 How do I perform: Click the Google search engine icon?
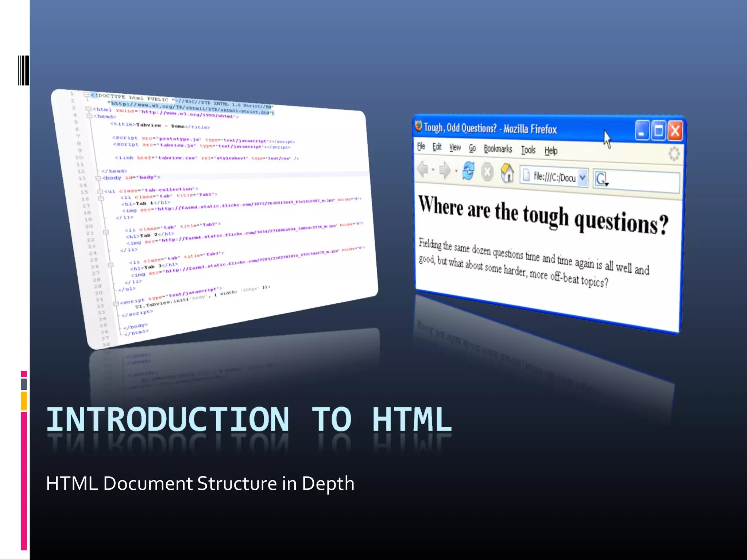[600, 179]
